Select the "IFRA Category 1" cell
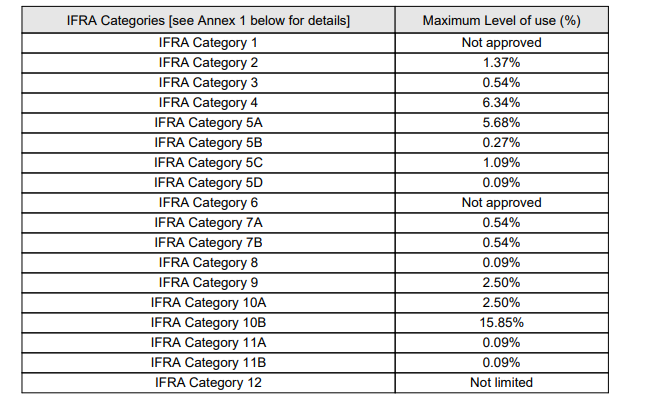This screenshot has height=401, width=654. [208, 43]
